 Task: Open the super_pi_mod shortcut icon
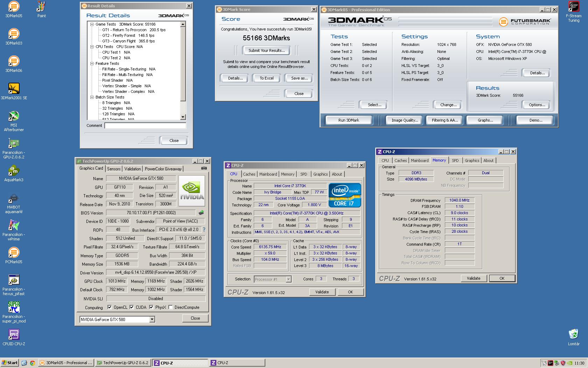click(x=14, y=308)
